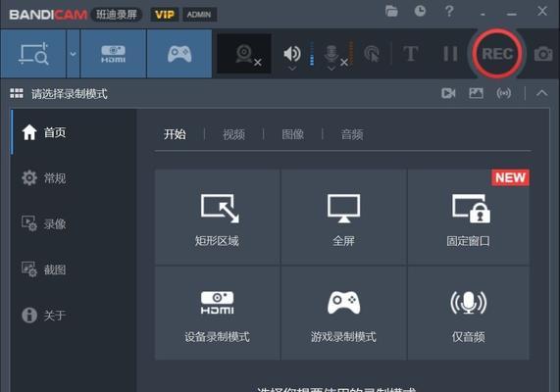This screenshot has width=560, height=392.
Task: Take a screenshot with camera icon
Action: [543, 54]
